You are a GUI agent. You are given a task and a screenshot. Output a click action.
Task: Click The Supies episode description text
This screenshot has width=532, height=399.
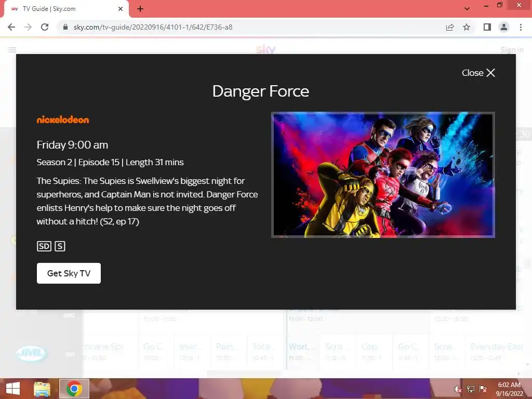[x=147, y=201]
